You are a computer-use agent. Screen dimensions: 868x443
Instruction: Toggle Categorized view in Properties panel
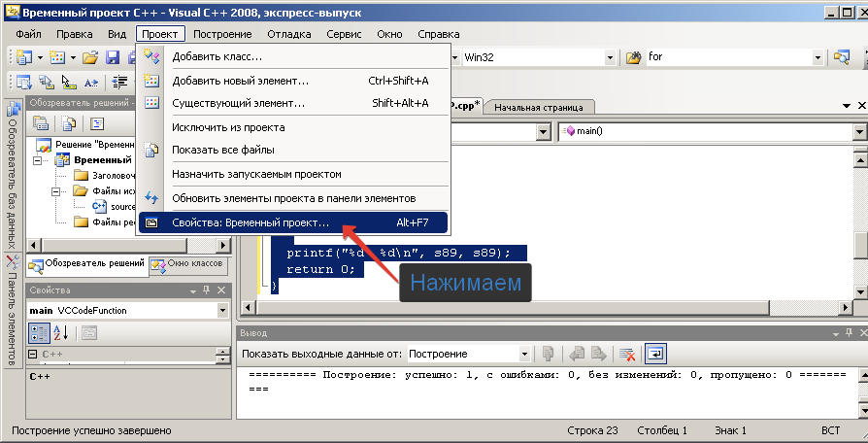point(38,333)
